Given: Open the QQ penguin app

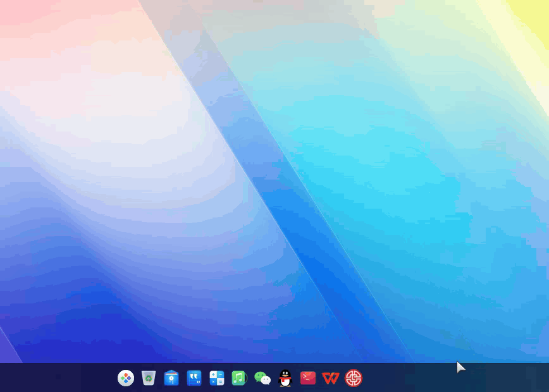Looking at the screenshot, I should pyautogui.click(x=285, y=378).
